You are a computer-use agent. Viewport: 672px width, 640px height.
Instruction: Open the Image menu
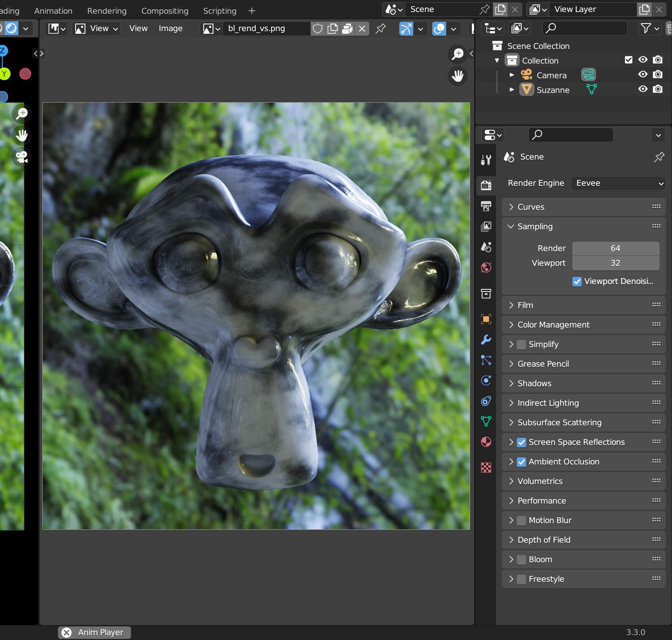(170, 28)
